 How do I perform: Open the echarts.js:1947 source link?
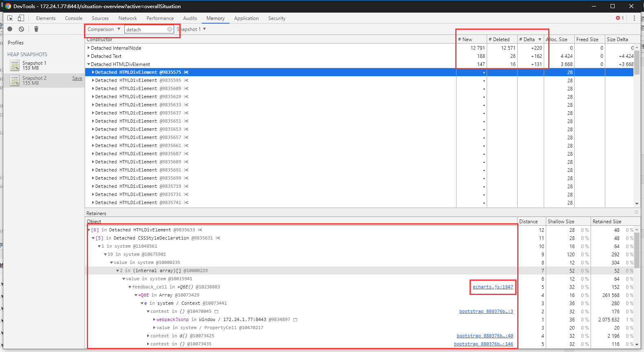pyautogui.click(x=493, y=287)
